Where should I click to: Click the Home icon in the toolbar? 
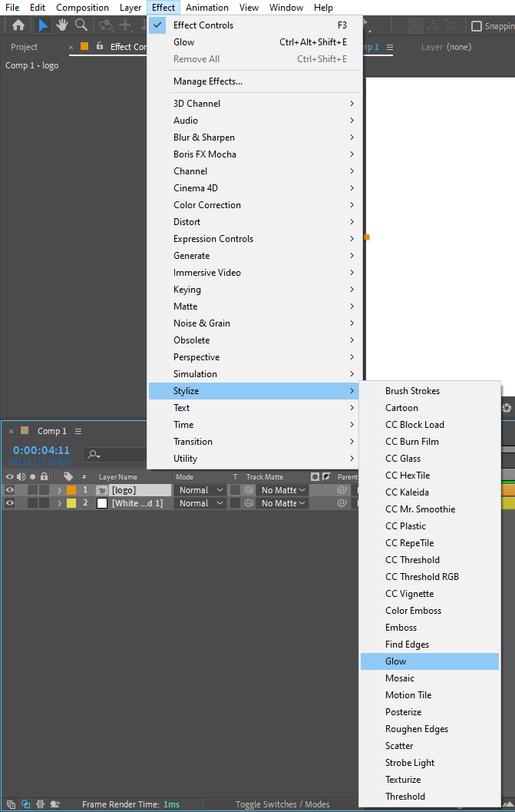pyautogui.click(x=18, y=25)
